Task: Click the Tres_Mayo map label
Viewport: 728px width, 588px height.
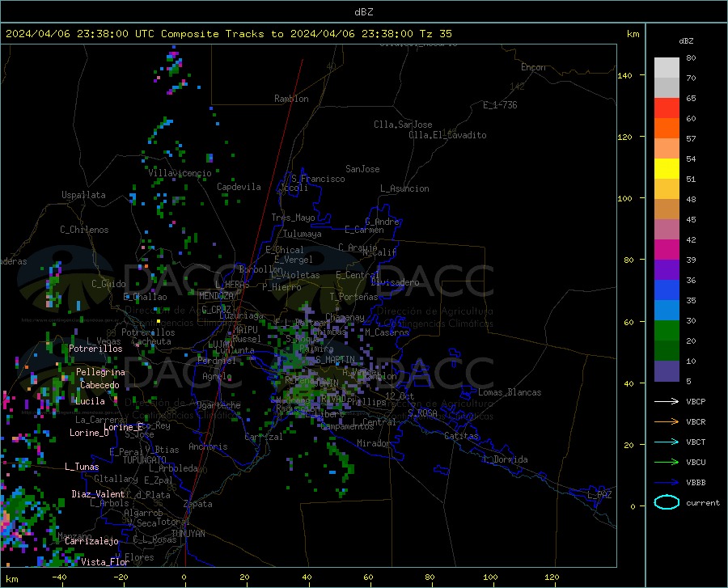Action: pos(293,218)
